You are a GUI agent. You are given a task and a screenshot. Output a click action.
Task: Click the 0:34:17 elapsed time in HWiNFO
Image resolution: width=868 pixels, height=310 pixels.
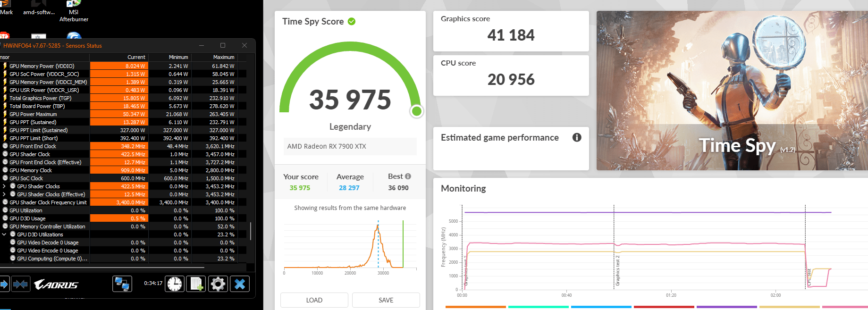pos(153,283)
